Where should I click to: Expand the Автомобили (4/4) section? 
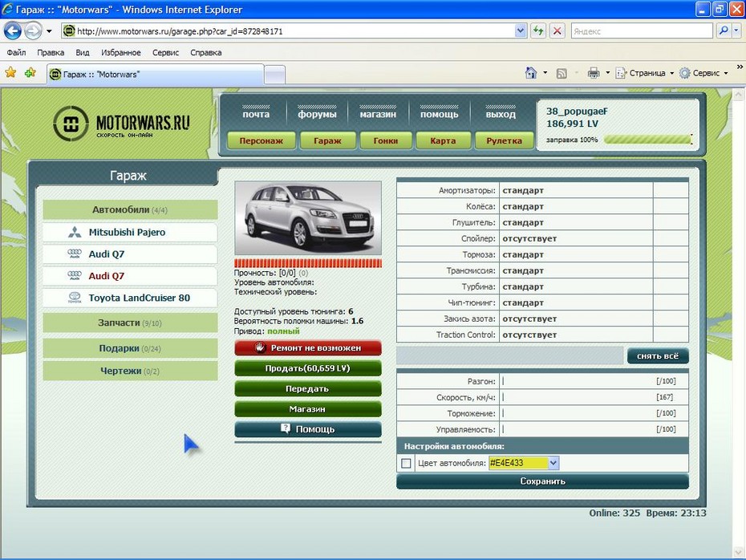(x=130, y=210)
